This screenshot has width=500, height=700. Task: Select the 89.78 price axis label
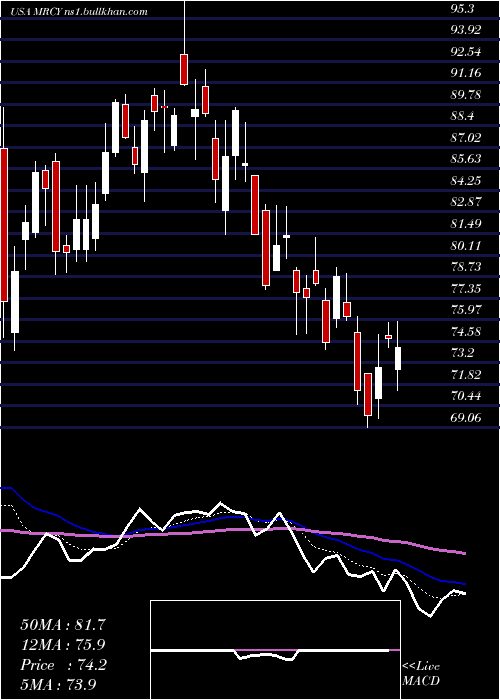coord(466,95)
